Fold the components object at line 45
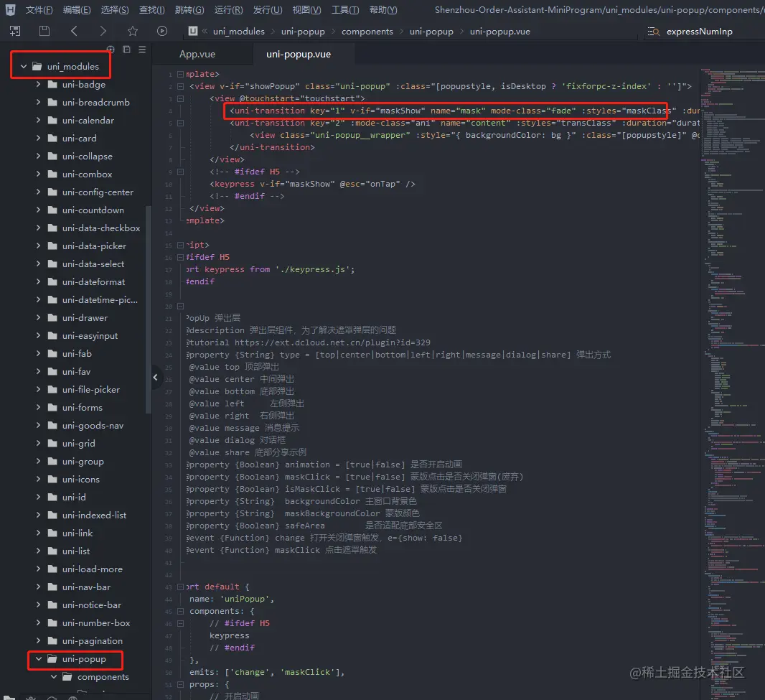This screenshot has width=765, height=700. [x=180, y=611]
